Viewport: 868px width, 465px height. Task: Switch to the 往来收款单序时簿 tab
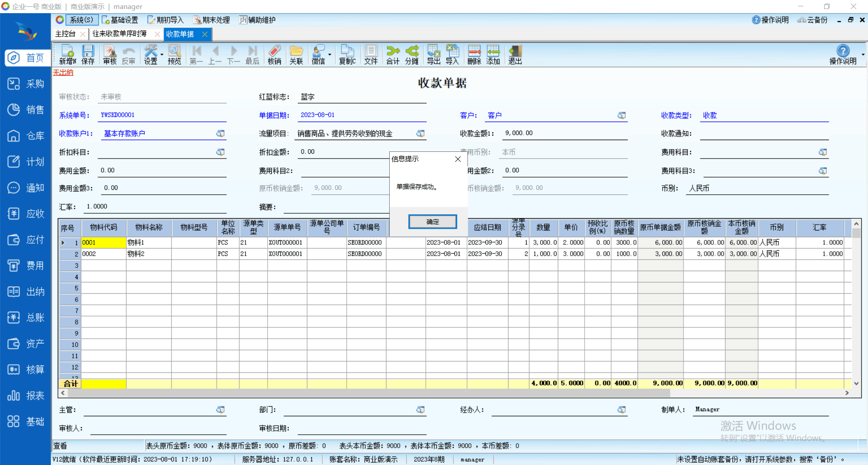point(120,34)
